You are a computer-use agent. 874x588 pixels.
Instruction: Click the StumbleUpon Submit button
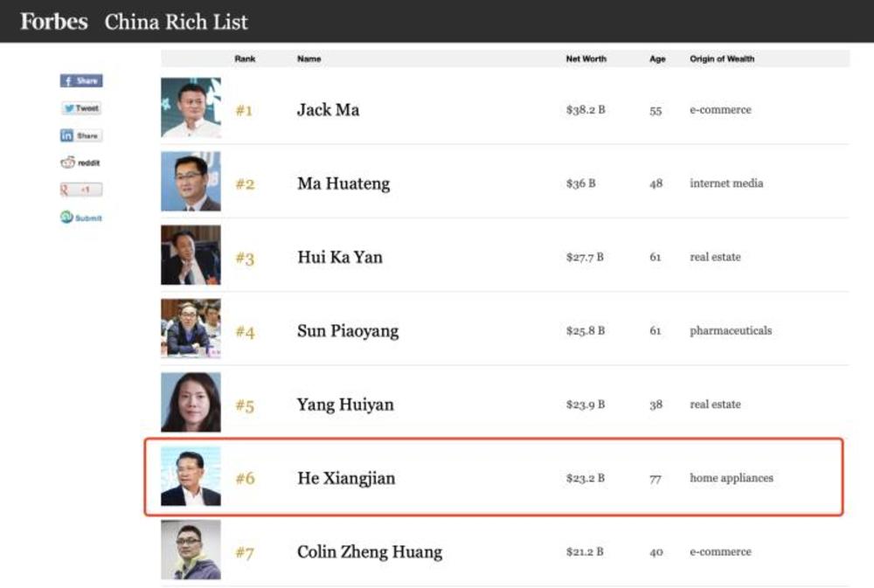[81, 218]
